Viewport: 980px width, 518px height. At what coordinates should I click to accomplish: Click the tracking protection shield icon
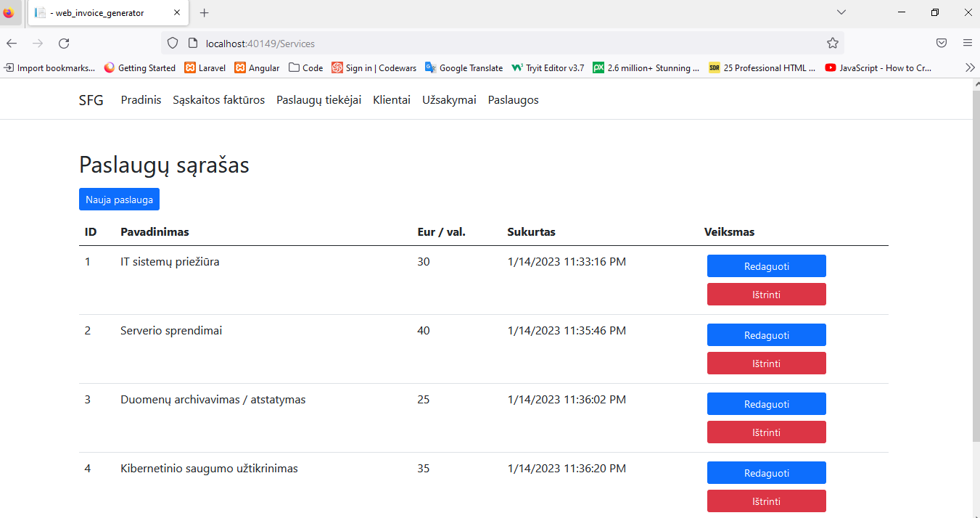pos(172,44)
